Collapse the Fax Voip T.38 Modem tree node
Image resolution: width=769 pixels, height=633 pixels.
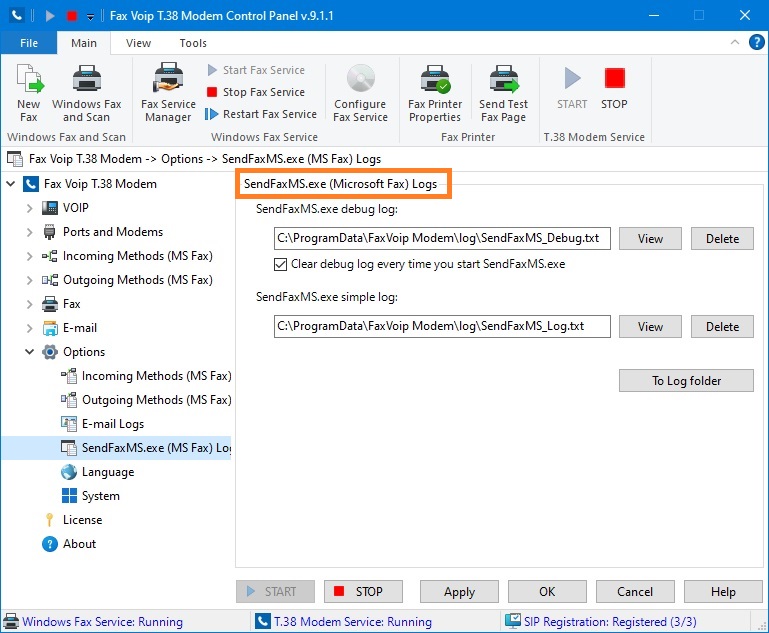(x=11, y=184)
